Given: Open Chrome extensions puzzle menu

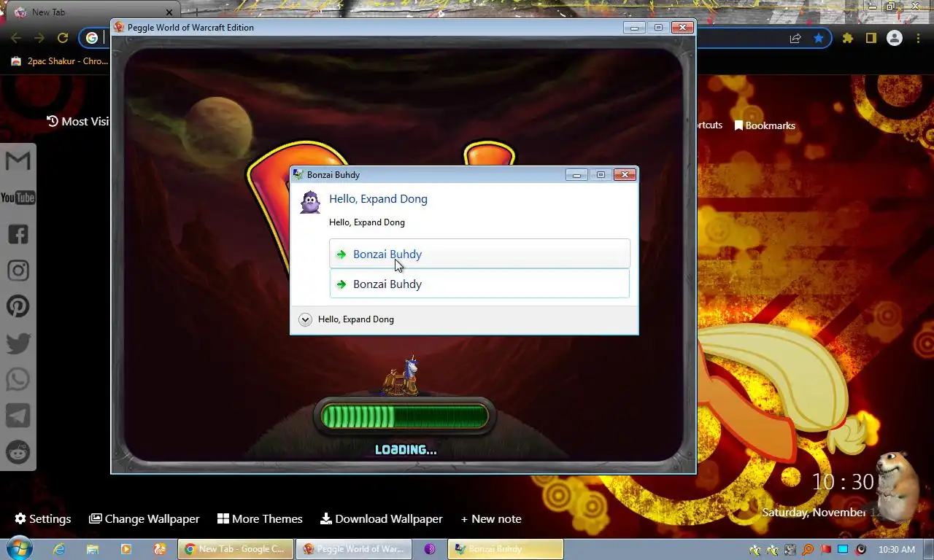Looking at the screenshot, I should tap(848, 38).
